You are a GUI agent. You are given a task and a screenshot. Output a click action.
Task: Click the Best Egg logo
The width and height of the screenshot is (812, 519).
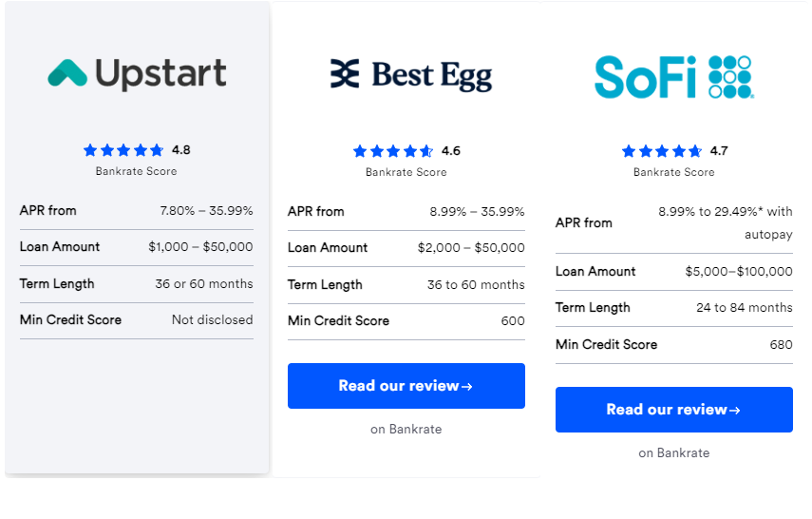410,75
